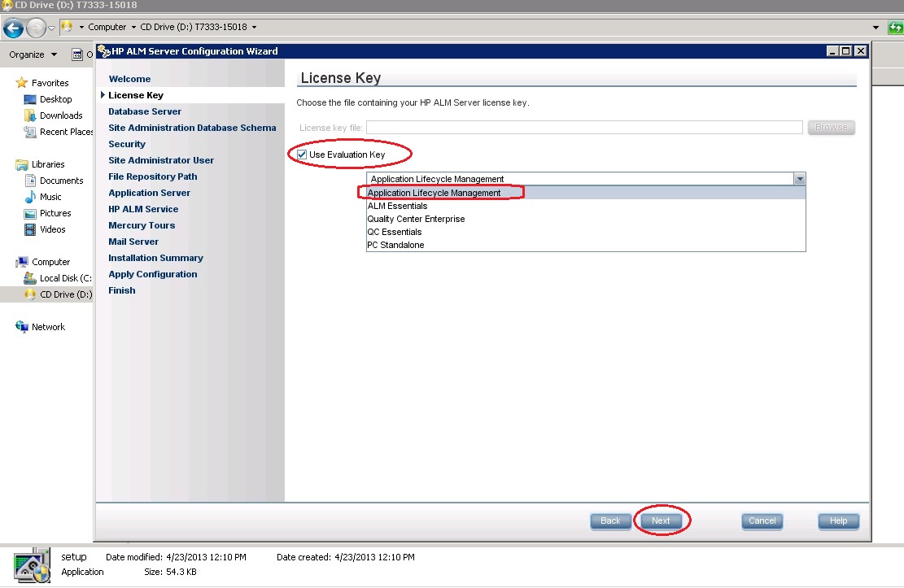Screen dimensions: 904x588
Task: Open the recent locations history arrow
Action: click(x=51, y=28)
